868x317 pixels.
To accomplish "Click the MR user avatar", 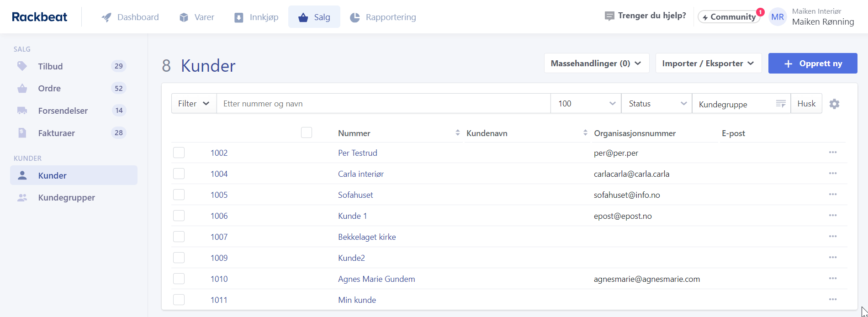I will point(777,17).
